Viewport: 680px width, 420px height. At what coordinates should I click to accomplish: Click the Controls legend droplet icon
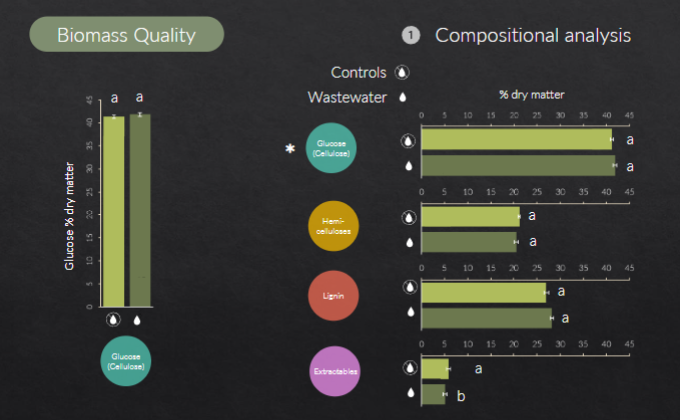(402, 72)
